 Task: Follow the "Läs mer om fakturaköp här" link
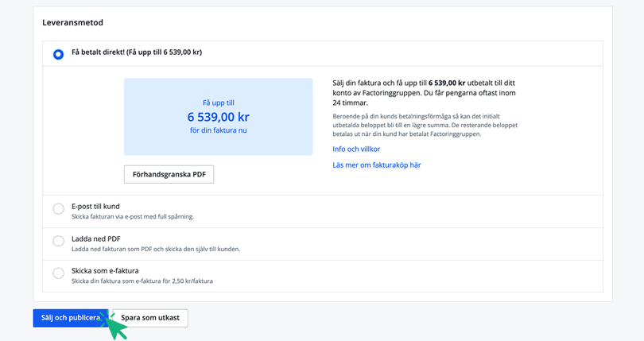point(376,165)
